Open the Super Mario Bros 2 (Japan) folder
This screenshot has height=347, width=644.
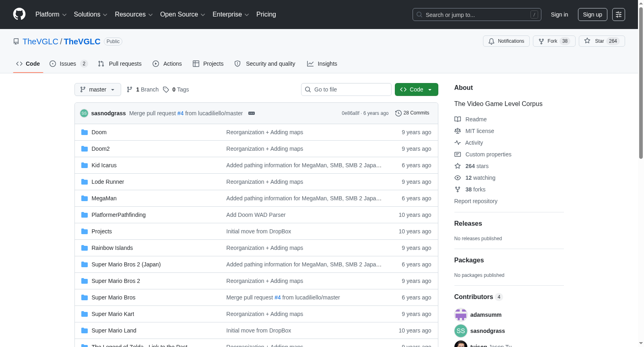coord(126,264)
